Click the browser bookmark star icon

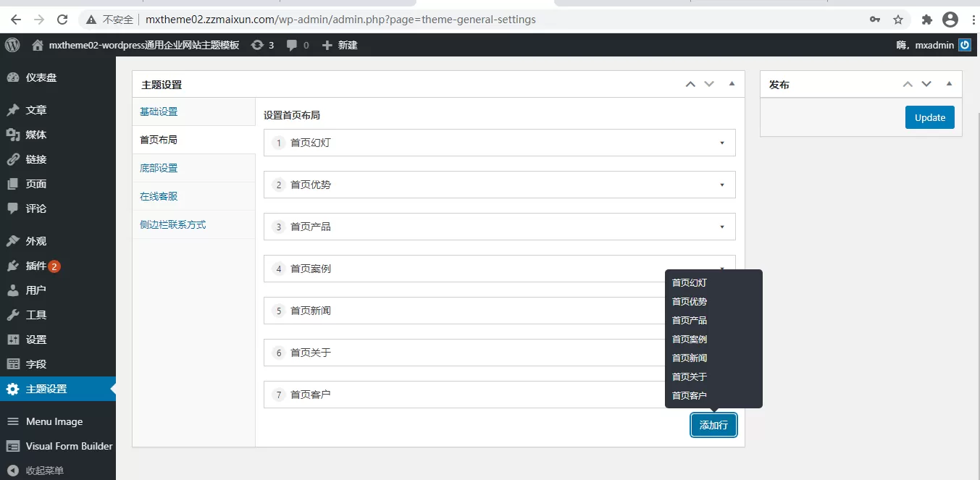click(898, 20)
